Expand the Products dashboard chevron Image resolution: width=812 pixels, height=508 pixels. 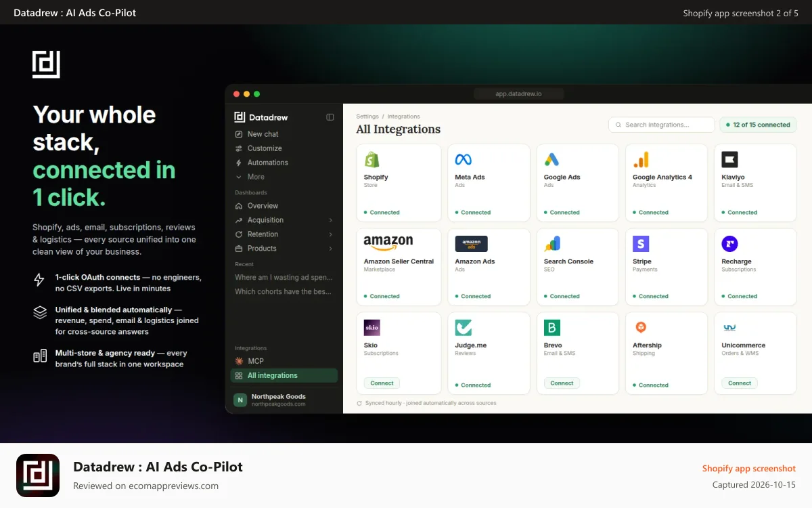[331, 249]
